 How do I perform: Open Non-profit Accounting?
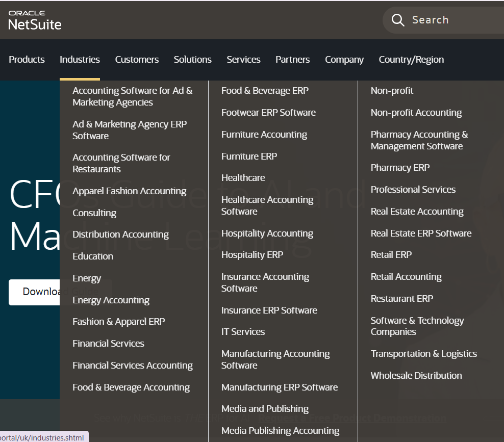pyautogui.click(x=416, y=113)
